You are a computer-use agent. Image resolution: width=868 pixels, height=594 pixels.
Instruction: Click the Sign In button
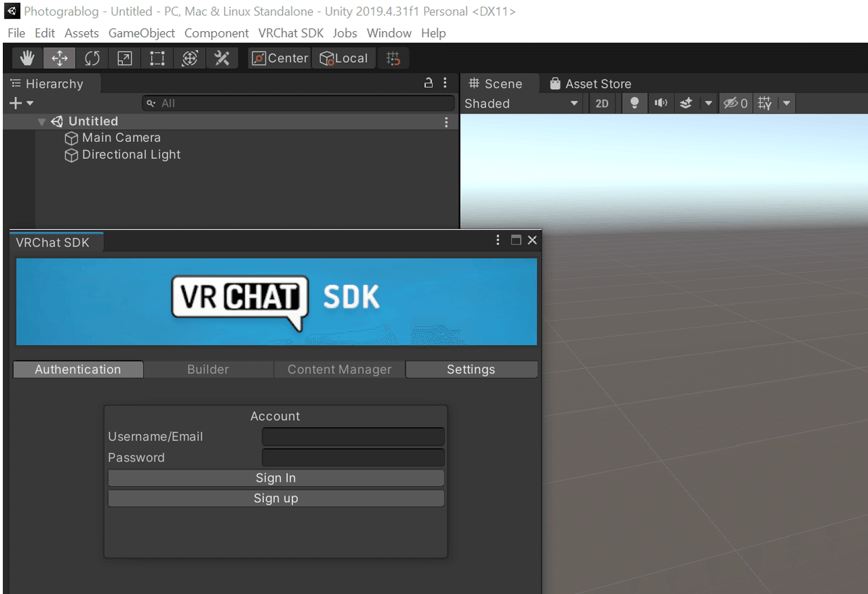tap(276, 478)
